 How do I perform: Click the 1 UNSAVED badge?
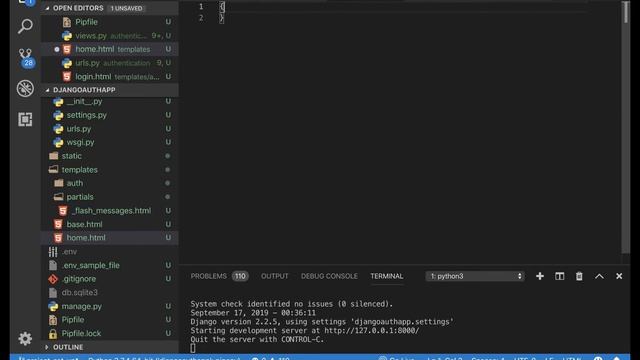(x=127, y=8)
